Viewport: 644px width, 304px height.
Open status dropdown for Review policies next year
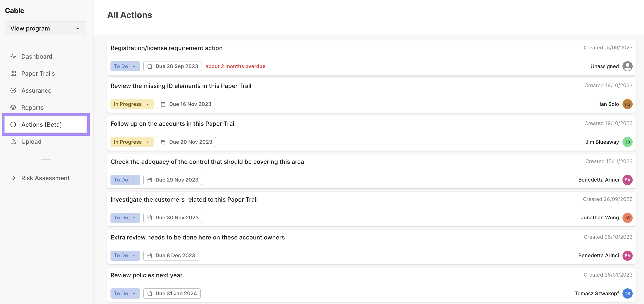pos(125,293)
